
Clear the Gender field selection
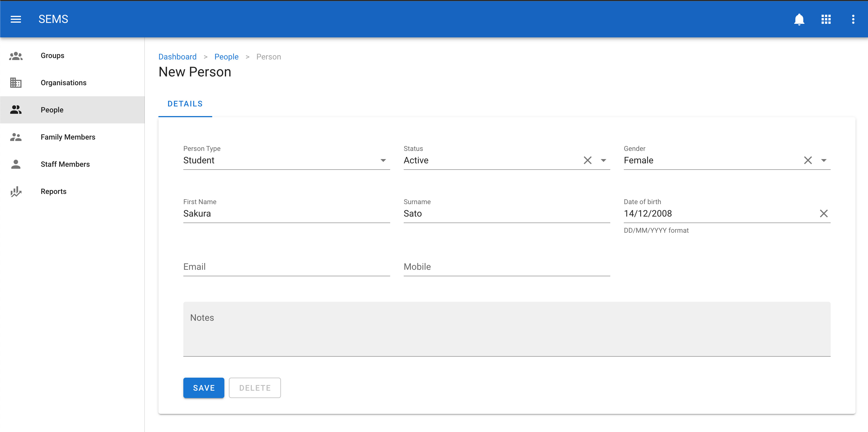pyautogui.click(x=808, y=160)
